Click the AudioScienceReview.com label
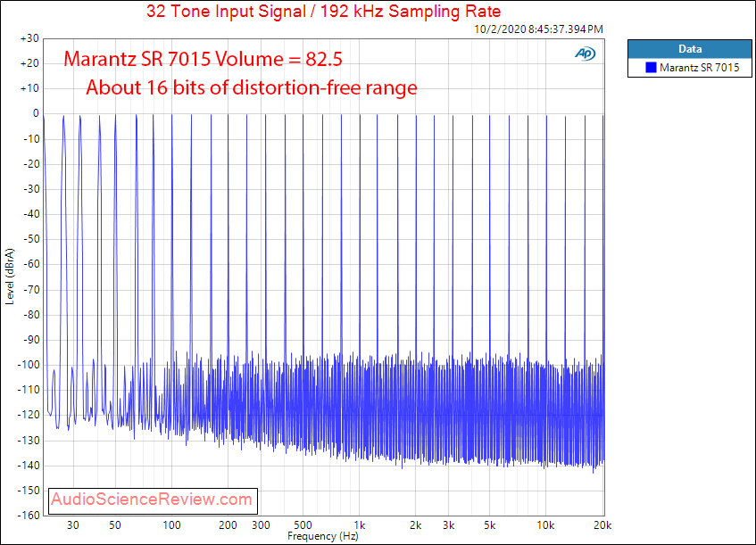The width and height of the screenshot is (756, 545). click(152, 500)
